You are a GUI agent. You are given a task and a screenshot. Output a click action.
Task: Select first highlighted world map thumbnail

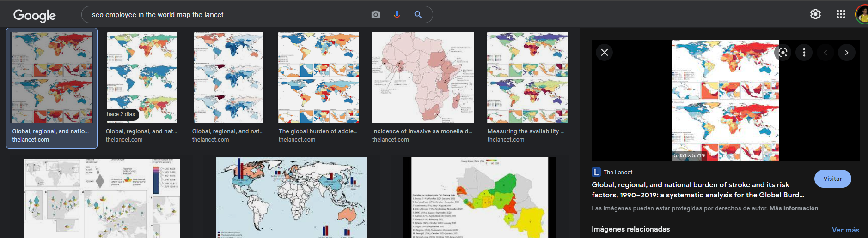coord(52,77)
